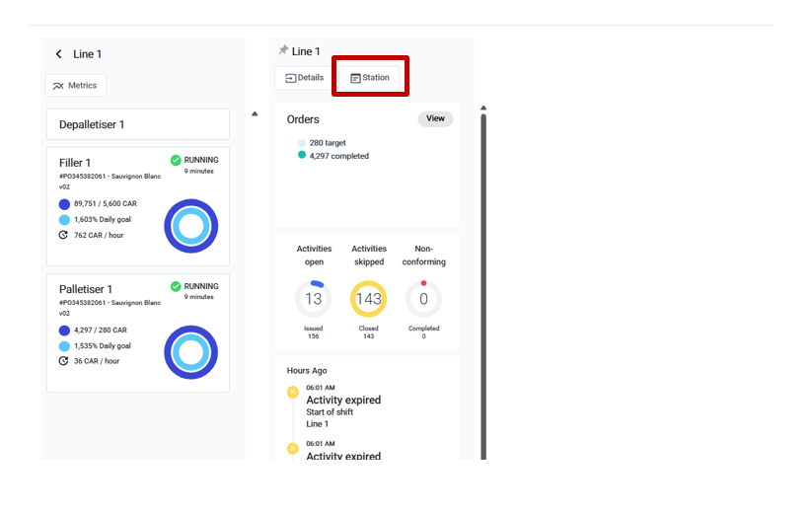Click Filler 1 green running checkmark icon
Screen dimensions: 812x514
click(176, 160)
